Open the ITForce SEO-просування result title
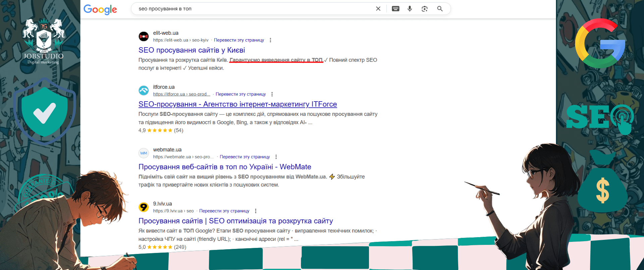The width and height of the screenshot is (644, 270). (237, 104)
